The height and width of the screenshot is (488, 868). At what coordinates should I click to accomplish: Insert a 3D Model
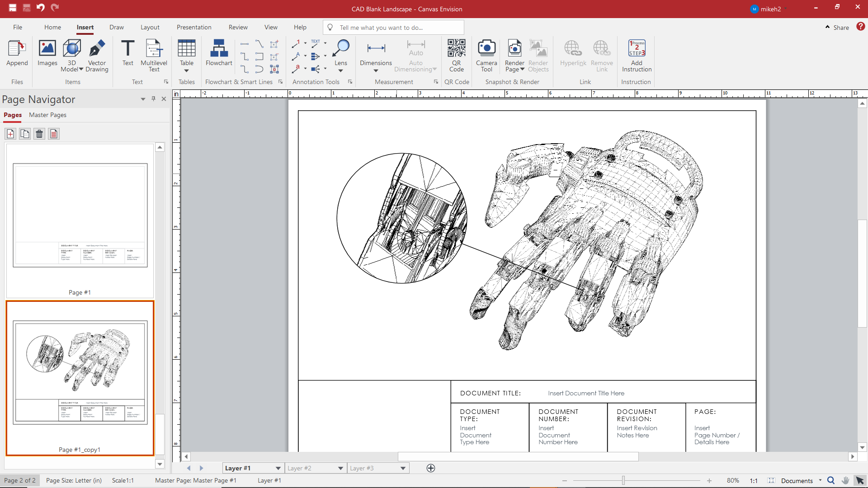[71, 51]
